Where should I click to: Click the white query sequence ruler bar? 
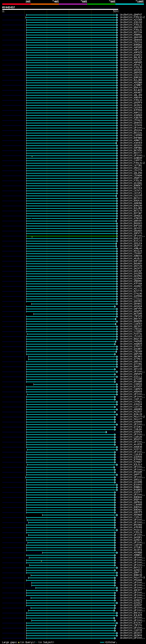[x=60, y=9]
